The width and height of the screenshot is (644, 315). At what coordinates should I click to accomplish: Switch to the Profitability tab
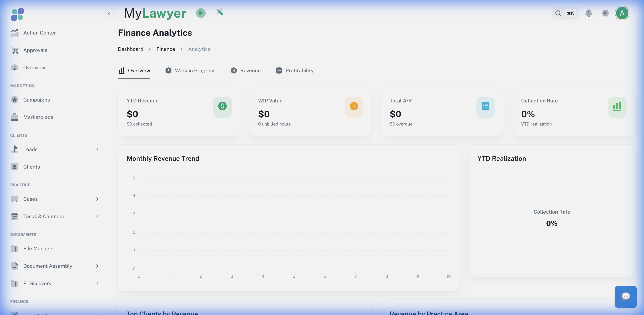[295, 71]
